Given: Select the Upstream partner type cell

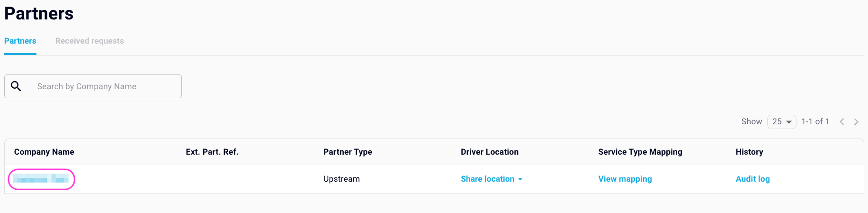Looking at the screenshot, I should 341,179.
